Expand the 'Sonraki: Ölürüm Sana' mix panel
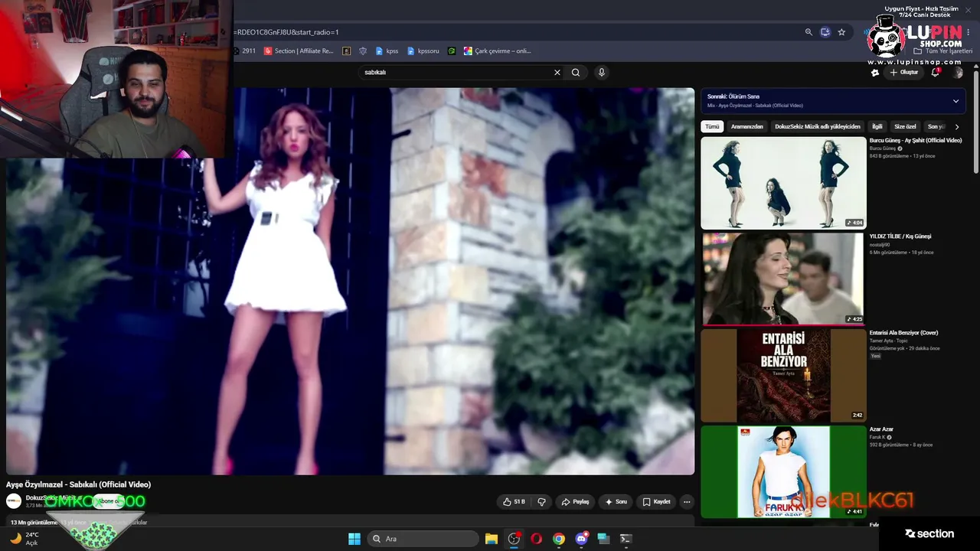 pyautogui.click(x=955, y=101)
